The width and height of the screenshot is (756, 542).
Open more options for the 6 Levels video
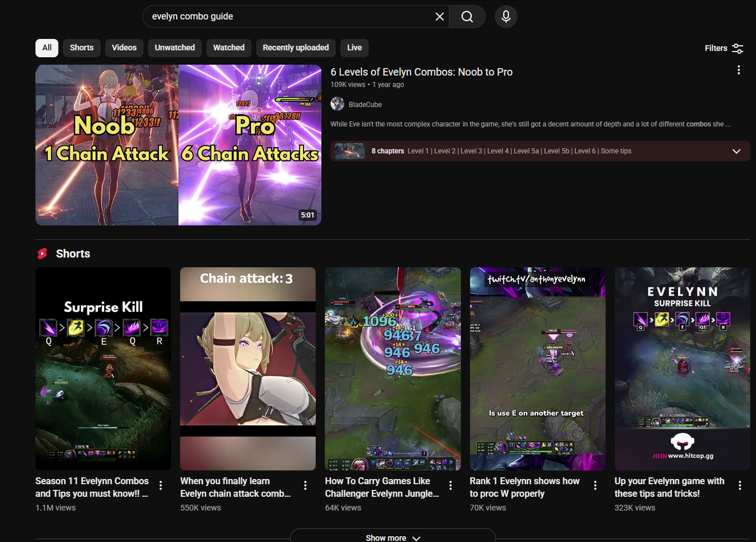pos(739,70)
